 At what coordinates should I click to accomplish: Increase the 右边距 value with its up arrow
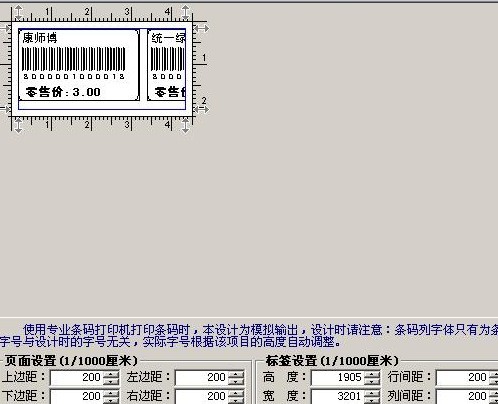click(236, 393)
